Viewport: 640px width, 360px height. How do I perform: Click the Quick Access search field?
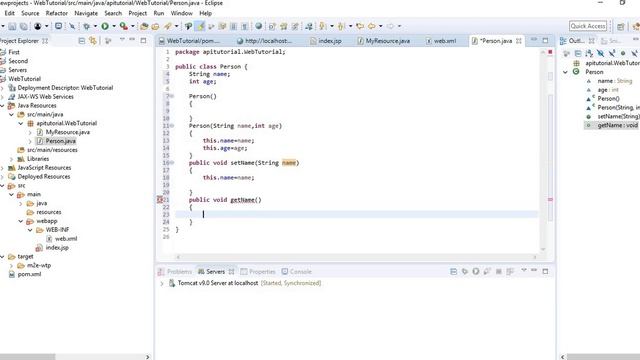click(588, 26)
